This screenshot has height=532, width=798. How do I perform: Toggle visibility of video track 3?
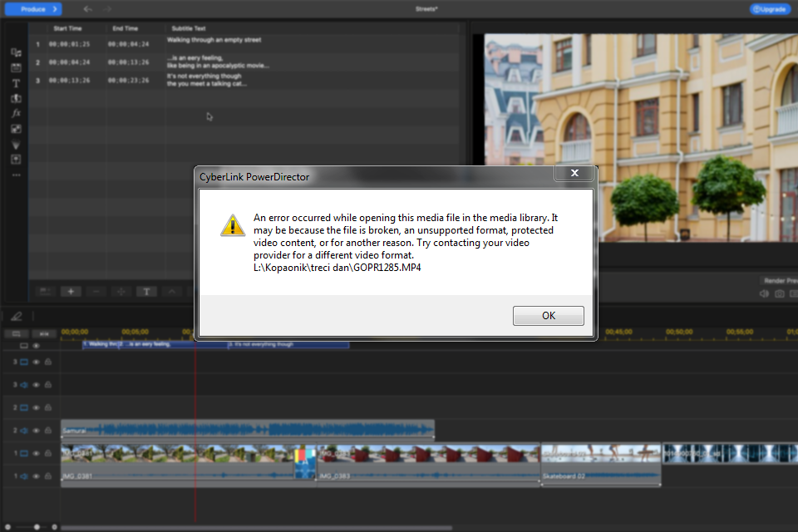click(36, 362)
